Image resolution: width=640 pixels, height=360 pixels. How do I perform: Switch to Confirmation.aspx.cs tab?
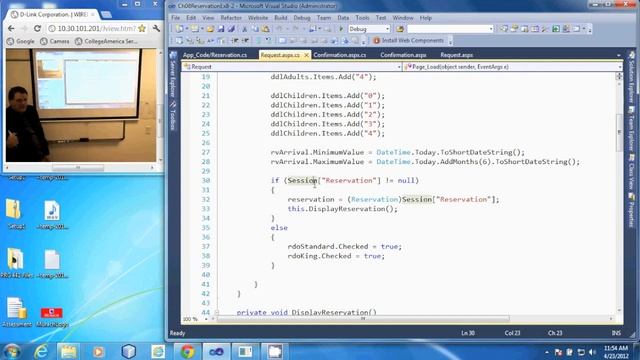(x=340, y=55)
